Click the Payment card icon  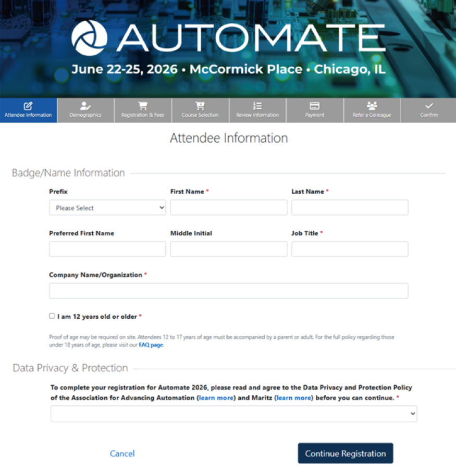pos(314,106)
